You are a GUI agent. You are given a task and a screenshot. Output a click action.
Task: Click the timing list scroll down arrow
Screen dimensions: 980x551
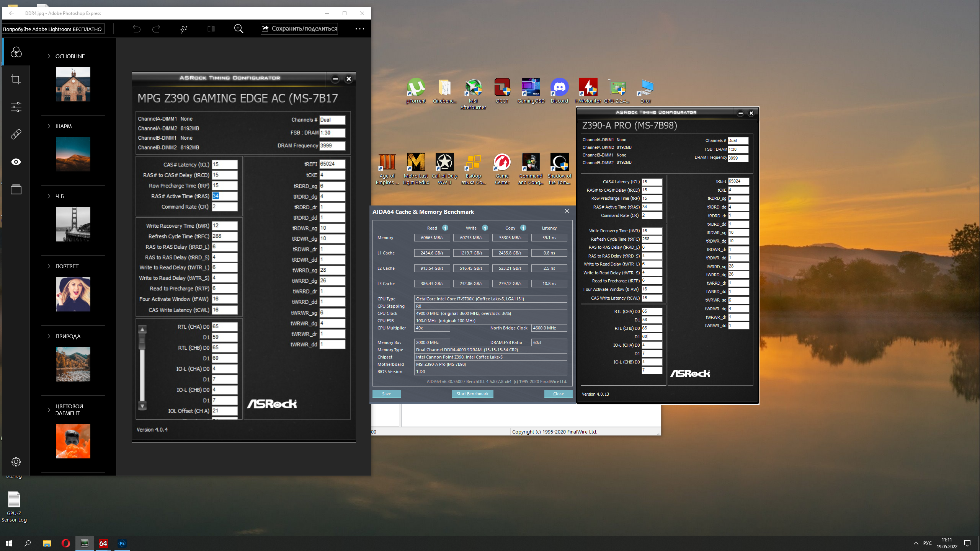point(142,406)
